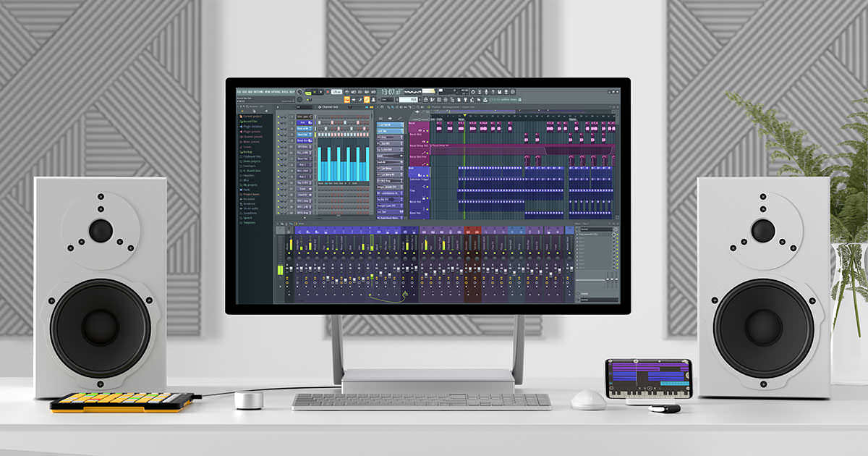Stop playback with the transport Stop button
The image size is (868, 456).
[x=321, y=92]
